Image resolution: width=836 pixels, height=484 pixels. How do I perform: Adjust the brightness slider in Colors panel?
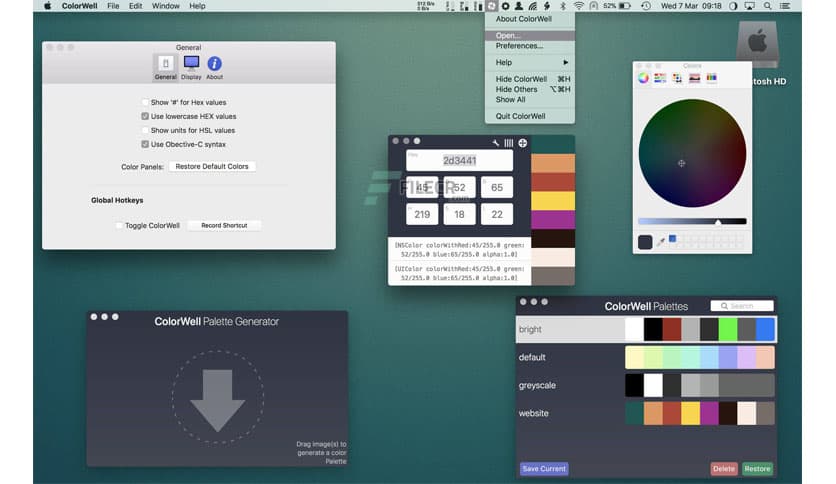[692, 221]
